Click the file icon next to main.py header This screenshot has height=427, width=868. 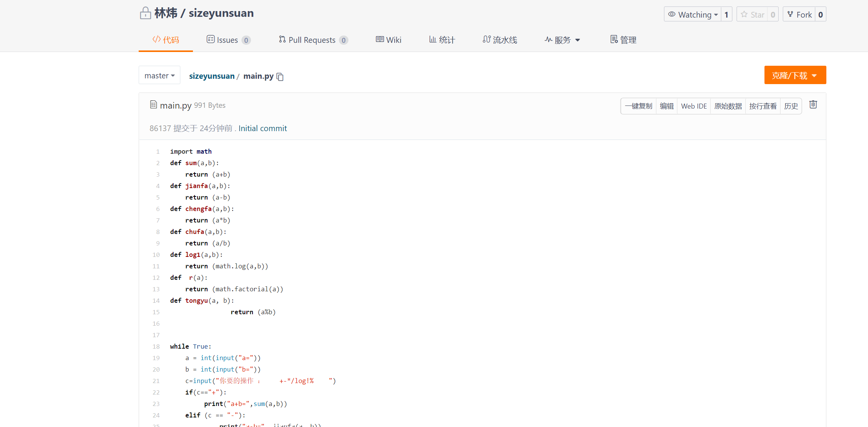click(154, 105)
